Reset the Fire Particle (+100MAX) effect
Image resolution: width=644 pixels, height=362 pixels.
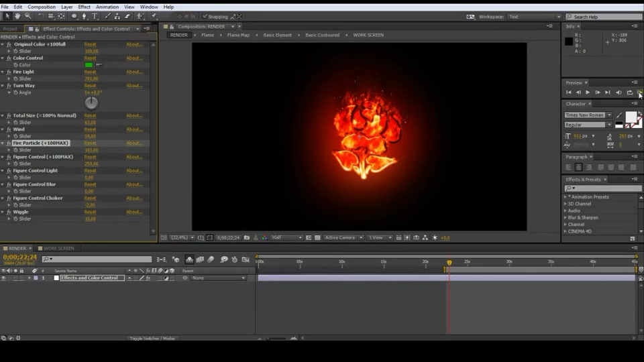coord(90,143)
